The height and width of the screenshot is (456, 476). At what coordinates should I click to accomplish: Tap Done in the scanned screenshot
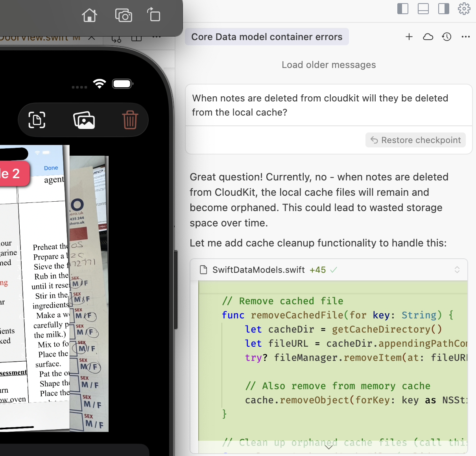[x=51, y=168]
